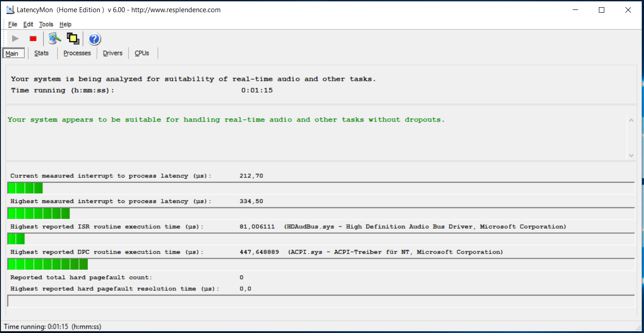The image size is (644, 333).
Task: View the CPUs tab
Action: click(142, 53)
